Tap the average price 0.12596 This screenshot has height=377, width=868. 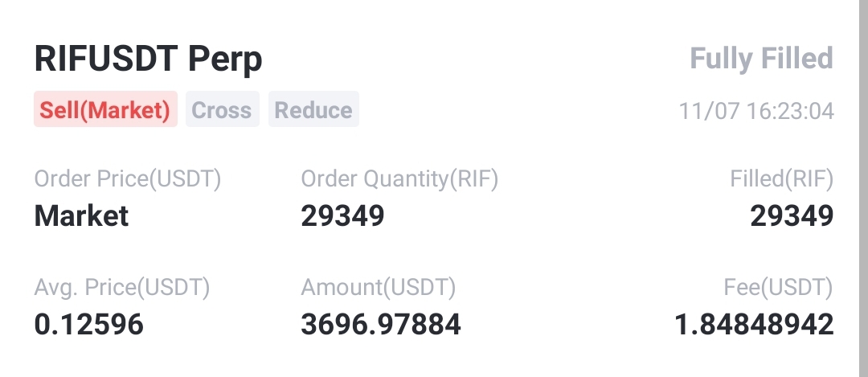point(88,324)
